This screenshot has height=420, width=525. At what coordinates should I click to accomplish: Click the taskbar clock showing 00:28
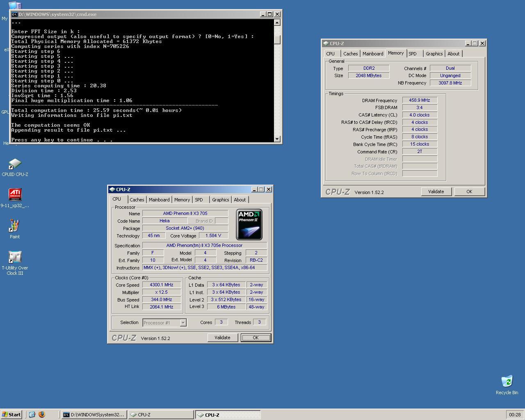(515, 415)
